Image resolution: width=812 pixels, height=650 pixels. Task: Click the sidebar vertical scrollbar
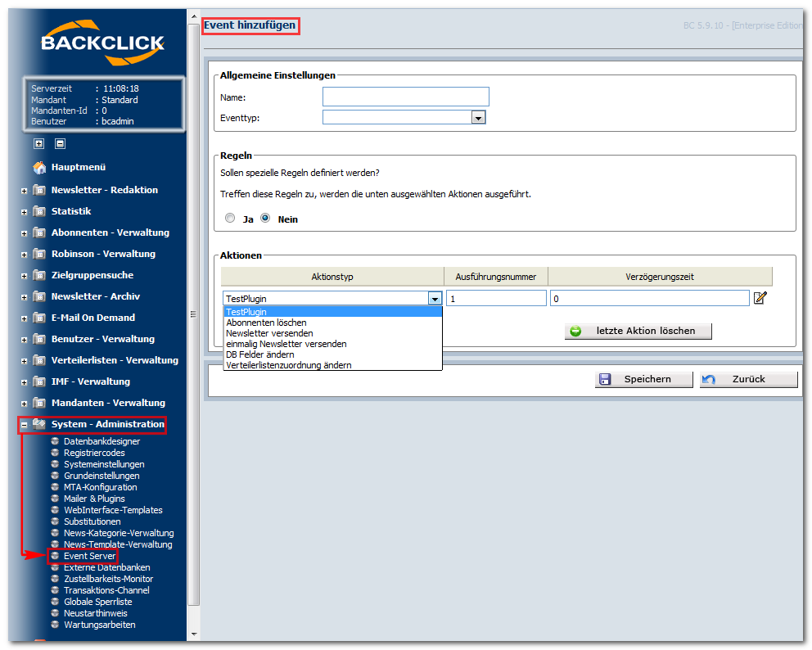[x=194, y=314]
